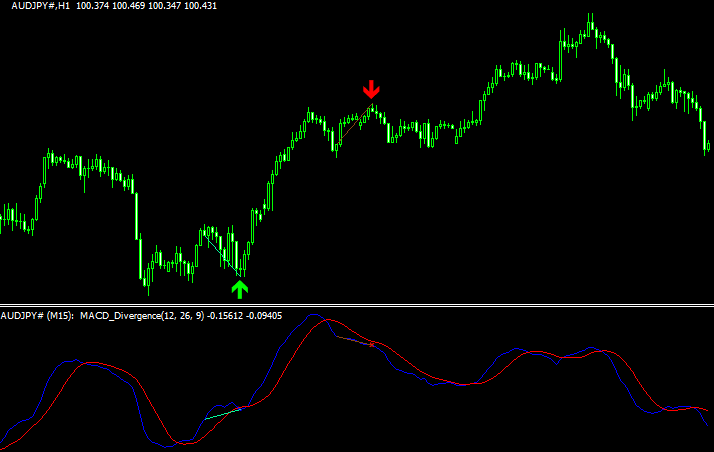The height and width of the screenshot is (452, 714).
Task: Click the blue divergence line in the MACD window
Action: tap(355, 340)
